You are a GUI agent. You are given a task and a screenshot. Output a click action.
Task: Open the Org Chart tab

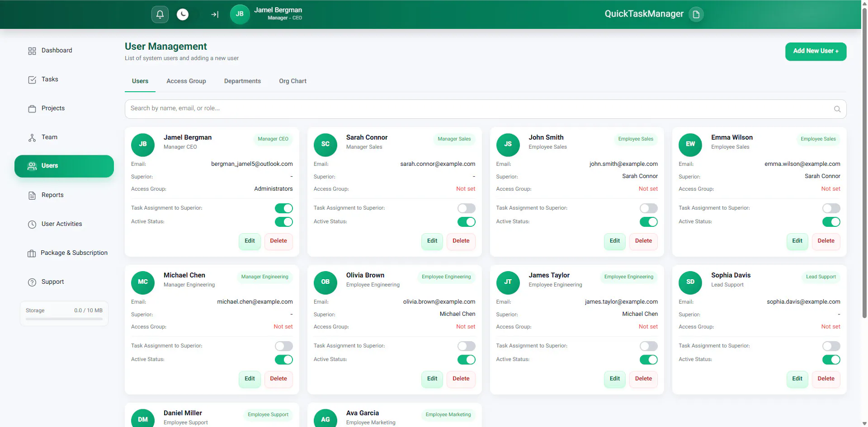[x=292, y=81]
